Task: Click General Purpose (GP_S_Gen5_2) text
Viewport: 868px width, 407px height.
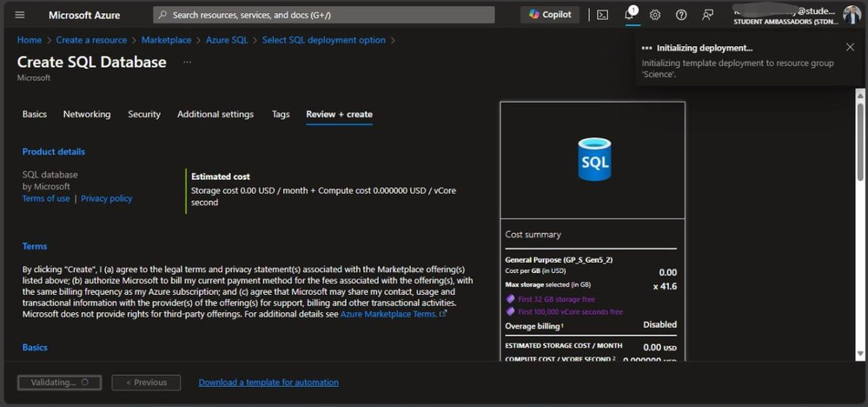Action: click(559, 259)
